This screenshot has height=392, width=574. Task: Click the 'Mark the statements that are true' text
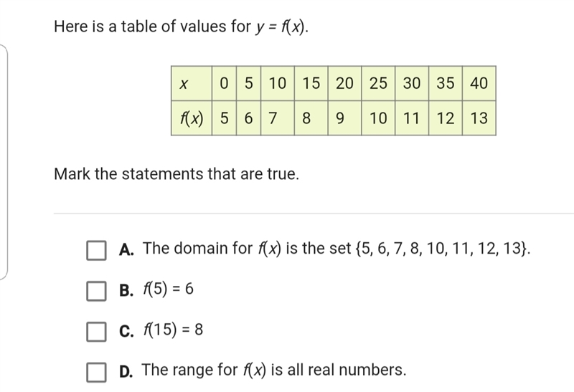click(177, 174)
